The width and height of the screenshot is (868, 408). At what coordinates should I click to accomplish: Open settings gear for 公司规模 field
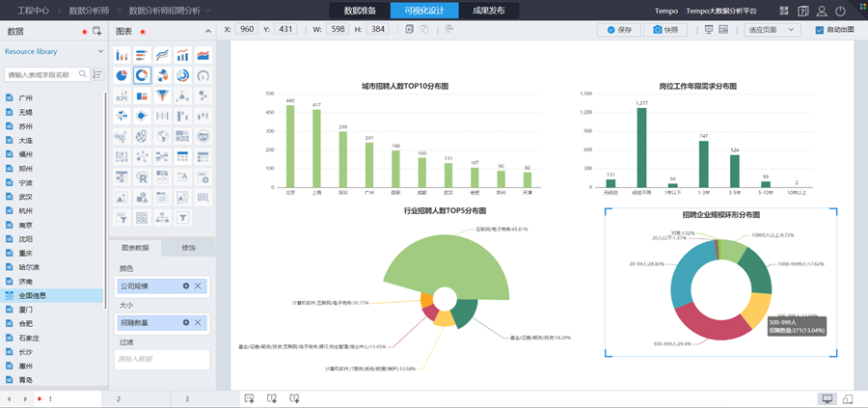point(186,286)
